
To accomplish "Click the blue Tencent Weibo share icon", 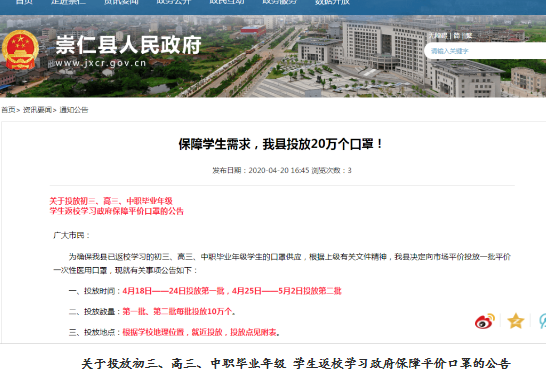I will point(542,321).
